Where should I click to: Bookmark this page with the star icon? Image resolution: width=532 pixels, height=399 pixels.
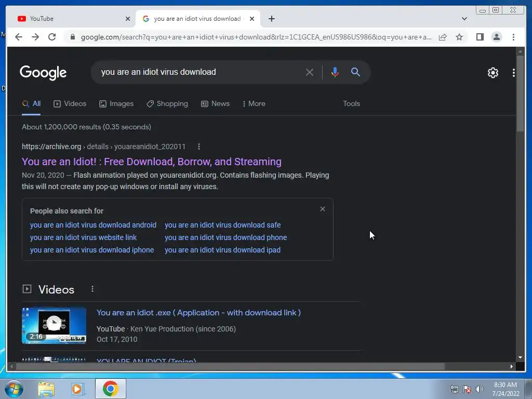(x=459, y=37)
